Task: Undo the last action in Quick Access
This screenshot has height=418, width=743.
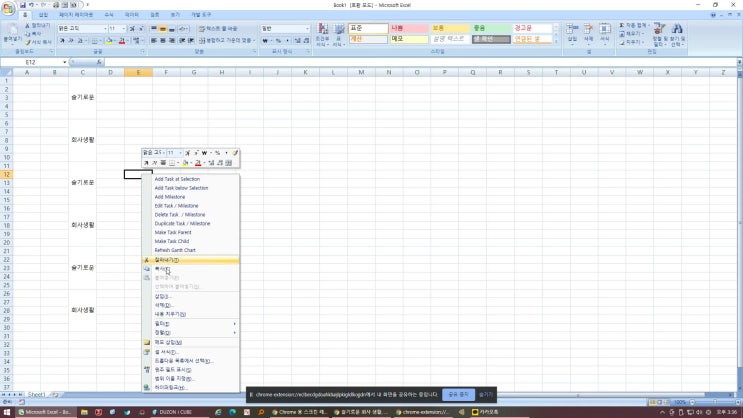Action: [x=31, y=5]
